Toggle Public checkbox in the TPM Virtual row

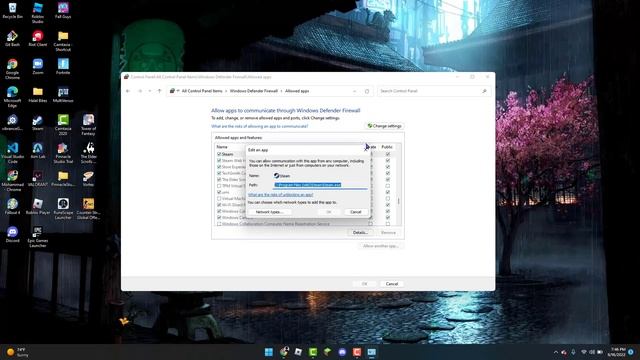tap(388, 186)
